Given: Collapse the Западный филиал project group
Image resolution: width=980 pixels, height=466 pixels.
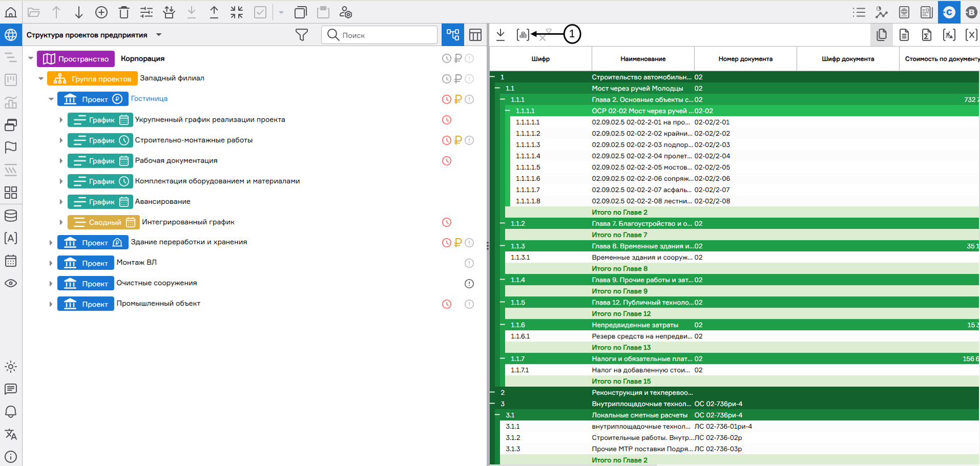Looking at the screenshot, I should click(x=41, y=79).
